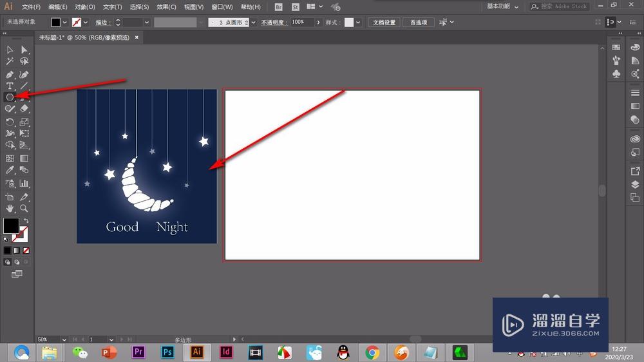Select the Eraser tool
The height and width of the screenshot is (362, 644).
[x=24, y=109]
